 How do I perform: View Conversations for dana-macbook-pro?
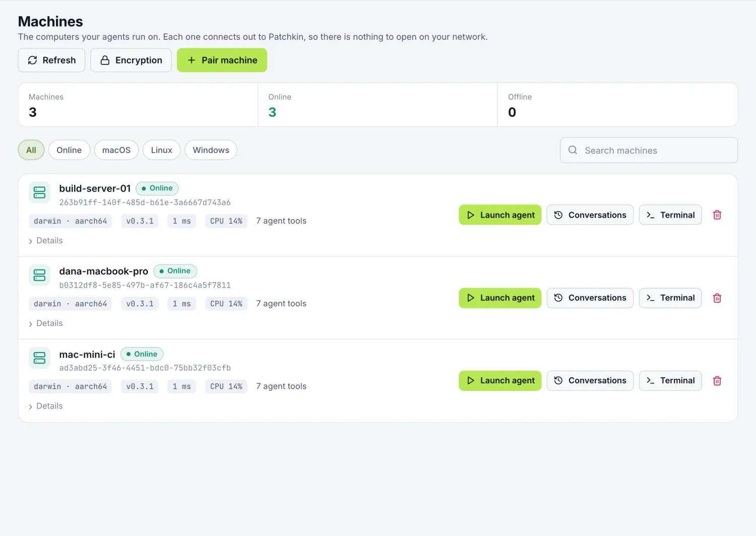point(590,298)
